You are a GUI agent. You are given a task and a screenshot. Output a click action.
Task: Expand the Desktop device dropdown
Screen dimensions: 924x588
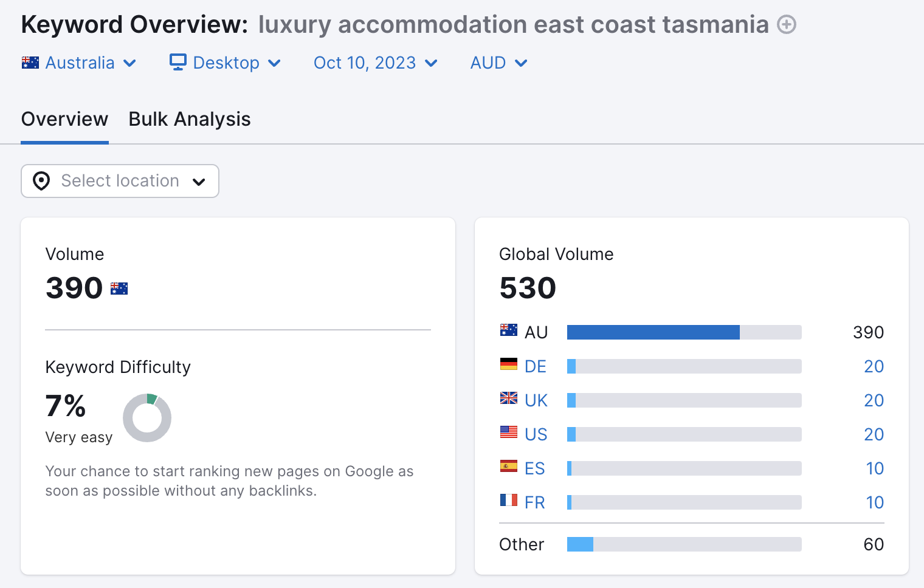tap(226, 63)
